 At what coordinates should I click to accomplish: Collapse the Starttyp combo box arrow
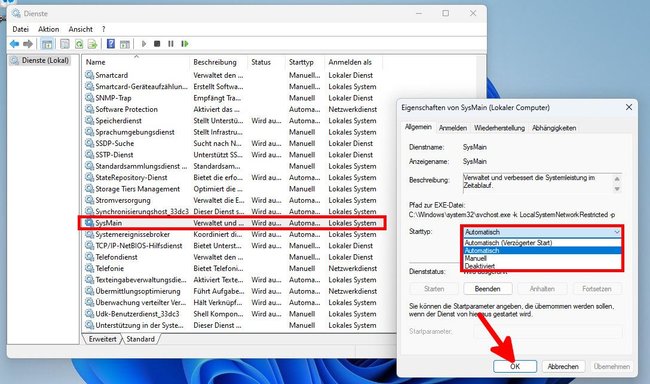pos(616,232)
